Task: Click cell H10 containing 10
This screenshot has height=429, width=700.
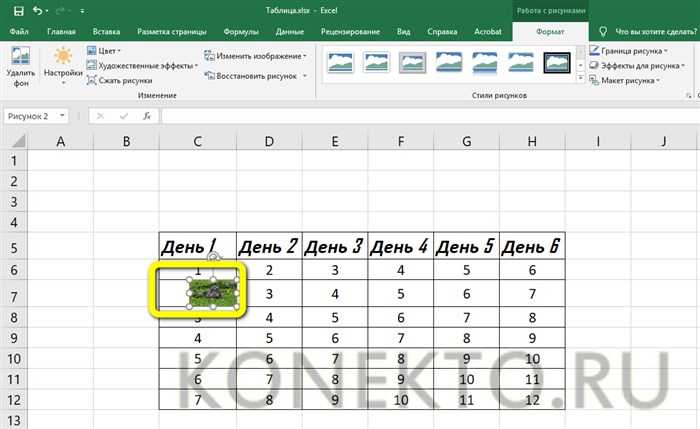Action: click(532, 358)
